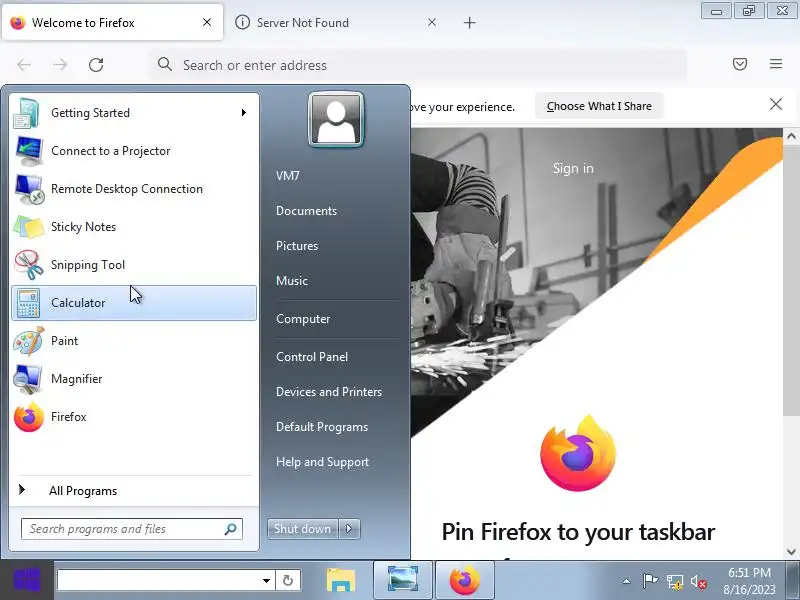Click the muted volume tray icon
The height and width of the screenshot is (600, 800).
[x=698, y=582]
